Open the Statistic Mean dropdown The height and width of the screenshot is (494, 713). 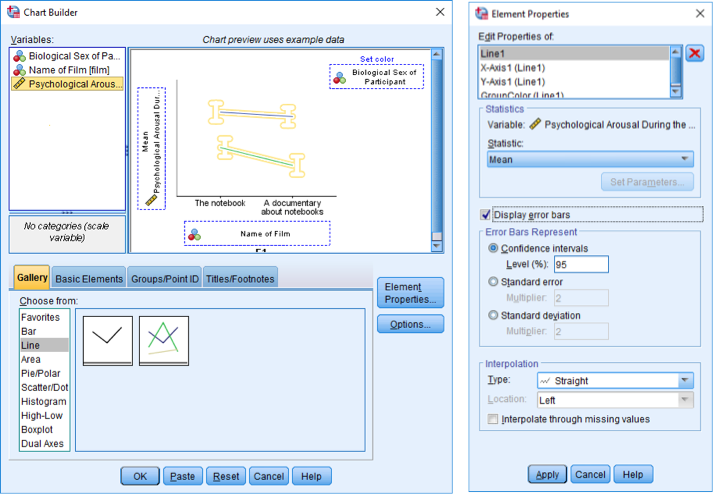point(589,159)
